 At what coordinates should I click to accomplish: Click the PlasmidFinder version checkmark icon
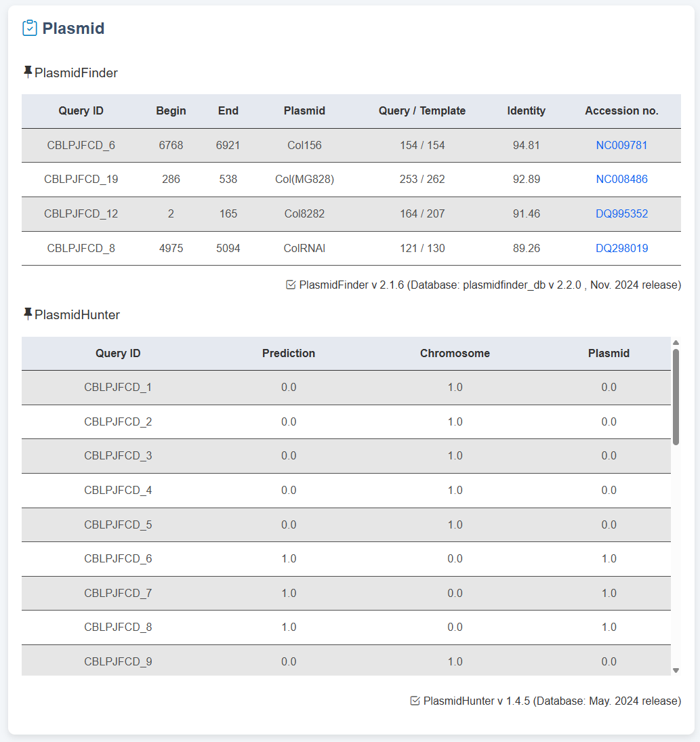291,285
